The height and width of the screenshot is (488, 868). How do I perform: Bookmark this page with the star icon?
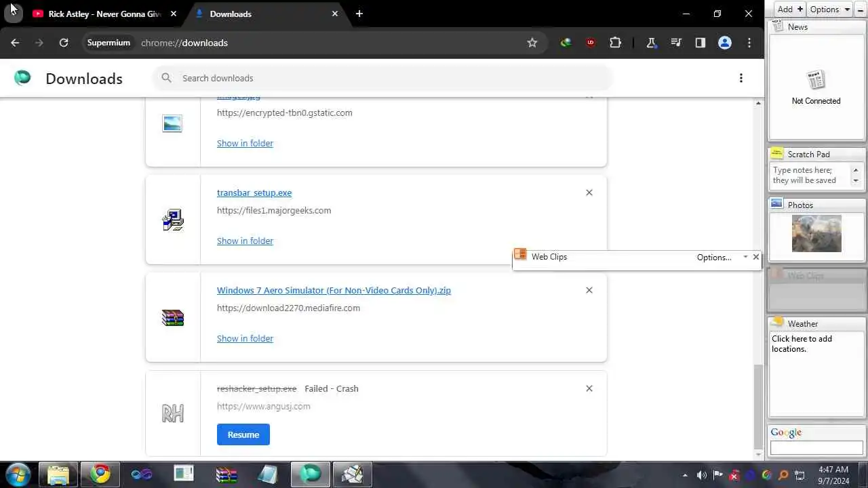point(532,43)
